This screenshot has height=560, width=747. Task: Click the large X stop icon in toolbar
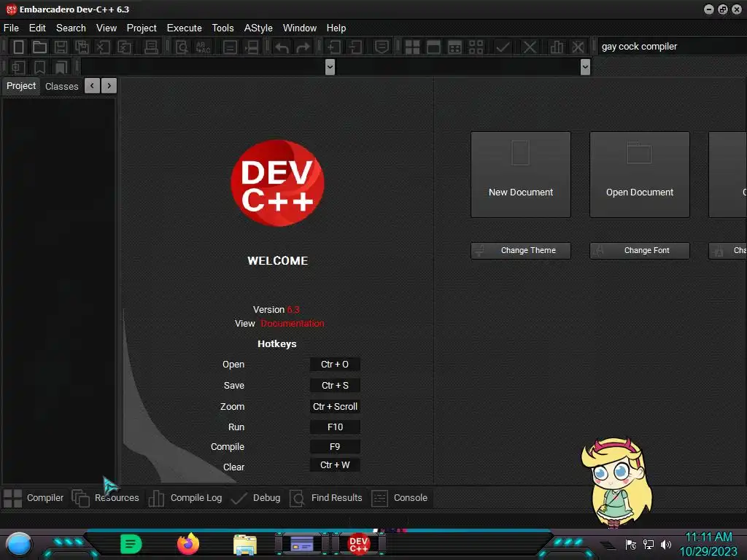coord(530,47)
